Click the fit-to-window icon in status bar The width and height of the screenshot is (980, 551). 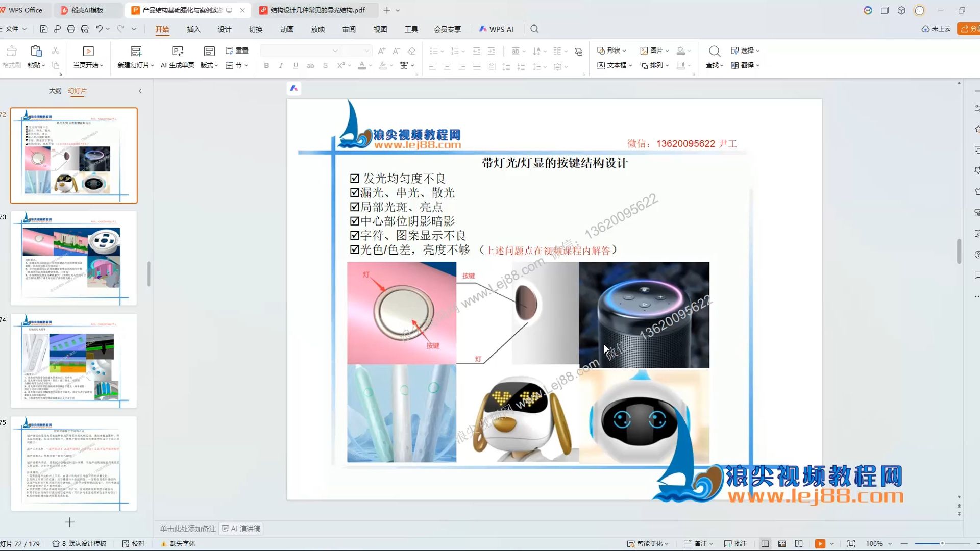click(x=851, y=544)
